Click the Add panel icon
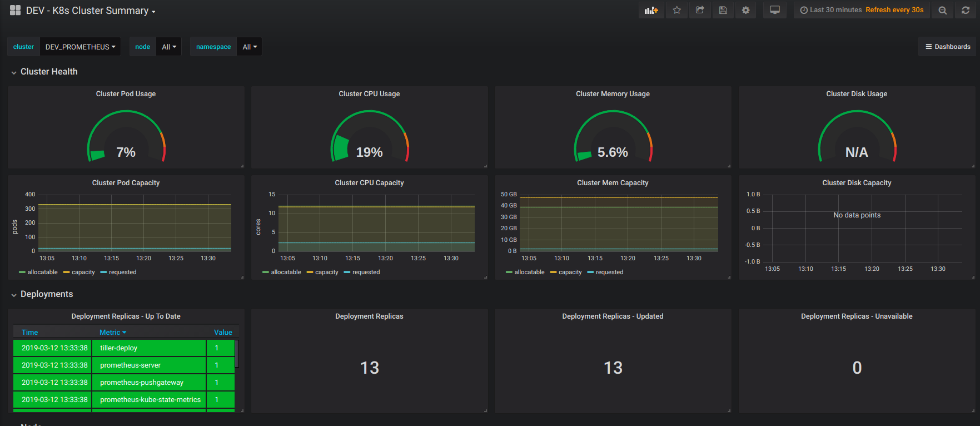The image size is (980, 426). coord(651,10)
